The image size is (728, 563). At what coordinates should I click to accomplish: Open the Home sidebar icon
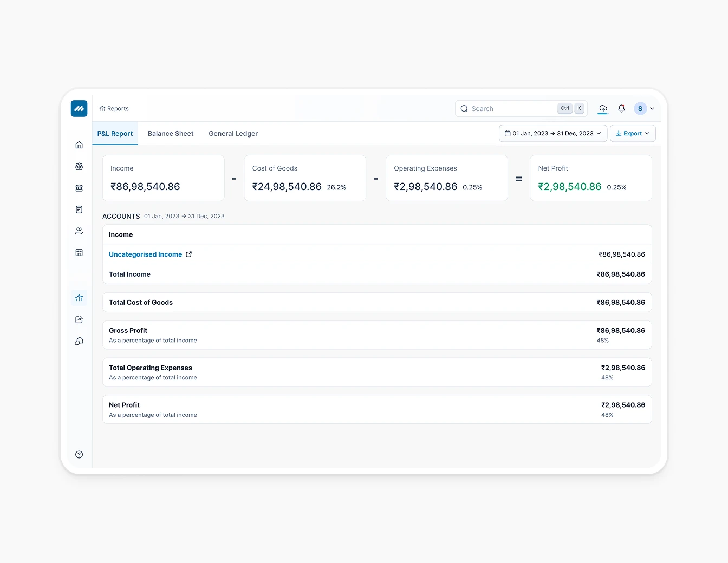pos(79,145)
